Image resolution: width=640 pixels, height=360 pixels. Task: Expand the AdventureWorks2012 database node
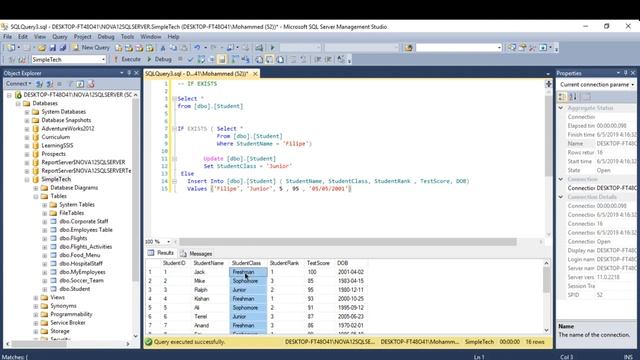[27, 129]
